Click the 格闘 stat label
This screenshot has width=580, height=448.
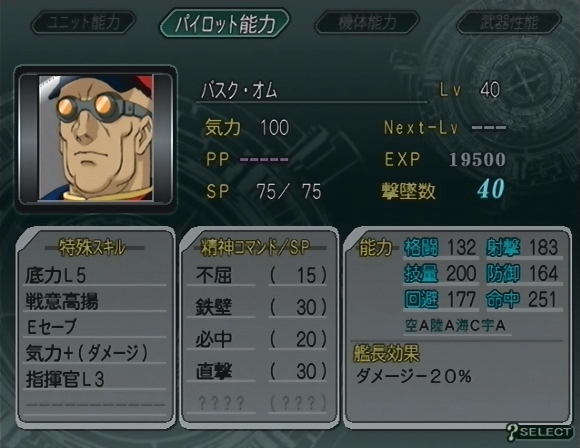[421, 247]
